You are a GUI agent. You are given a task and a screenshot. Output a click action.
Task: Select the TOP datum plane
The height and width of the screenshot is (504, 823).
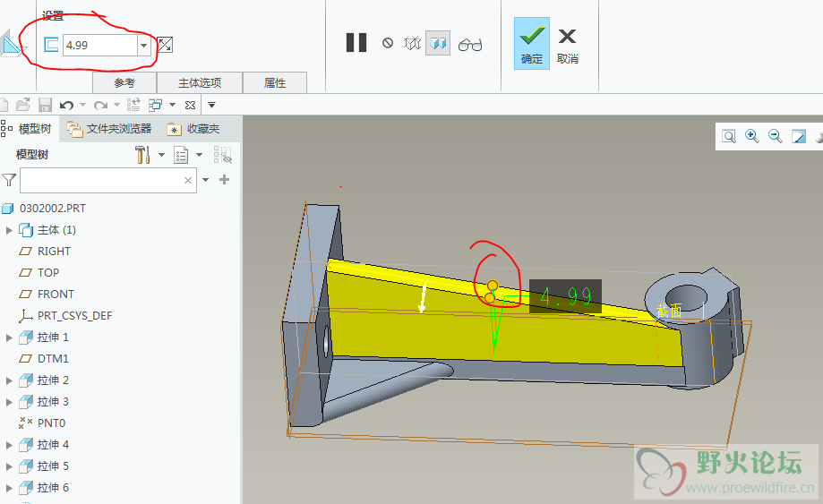[x=48, y=273]
